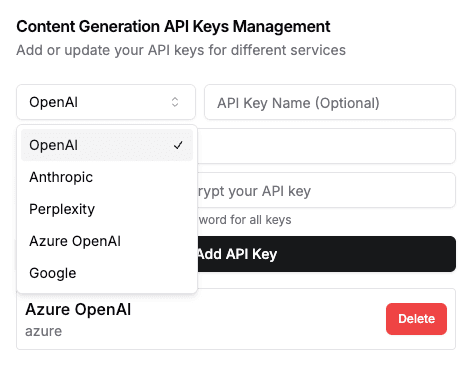Click the empty API key input field
This screenshot has height=373, width=471.
click(x=326, y=146)
